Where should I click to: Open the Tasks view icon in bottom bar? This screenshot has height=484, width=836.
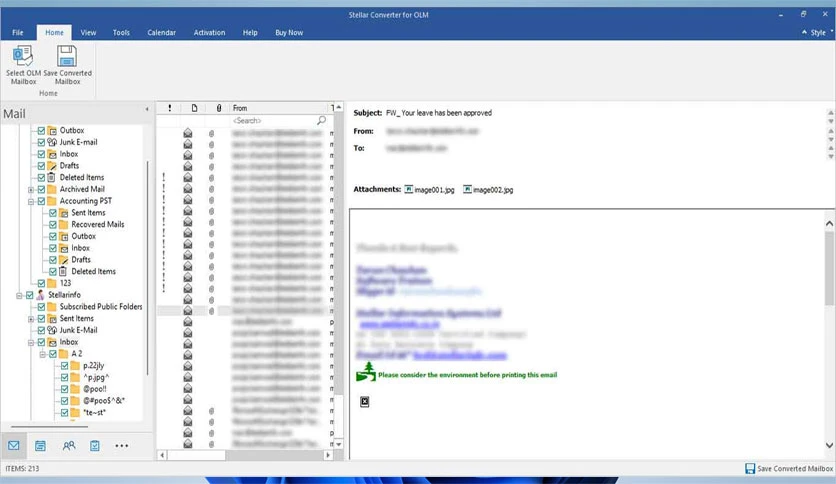coord(95,446)
